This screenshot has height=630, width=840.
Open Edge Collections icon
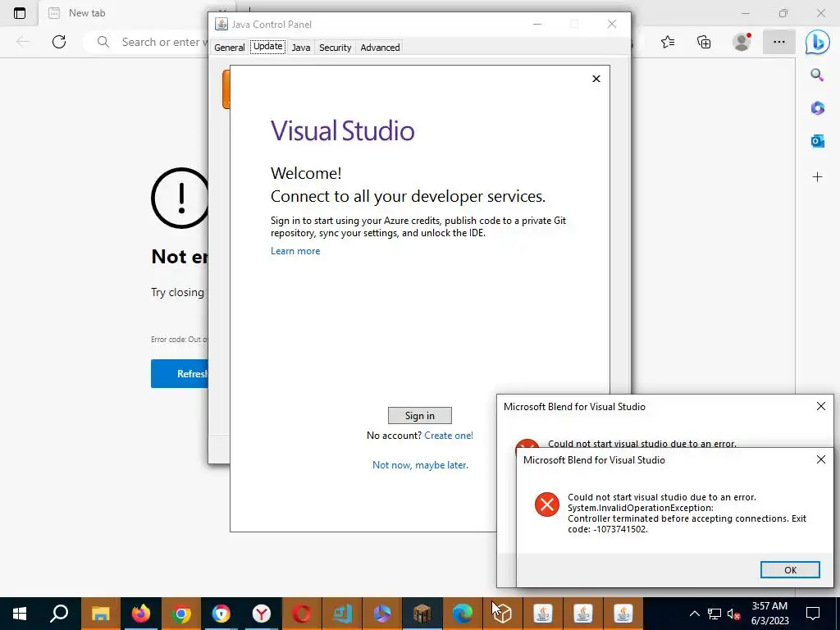point(704,42)
